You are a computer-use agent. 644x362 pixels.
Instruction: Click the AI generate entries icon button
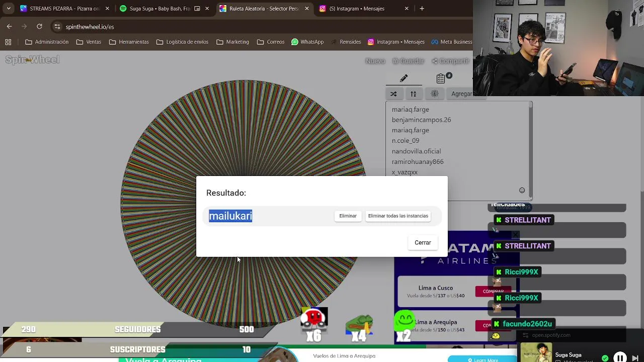point(435,94)
